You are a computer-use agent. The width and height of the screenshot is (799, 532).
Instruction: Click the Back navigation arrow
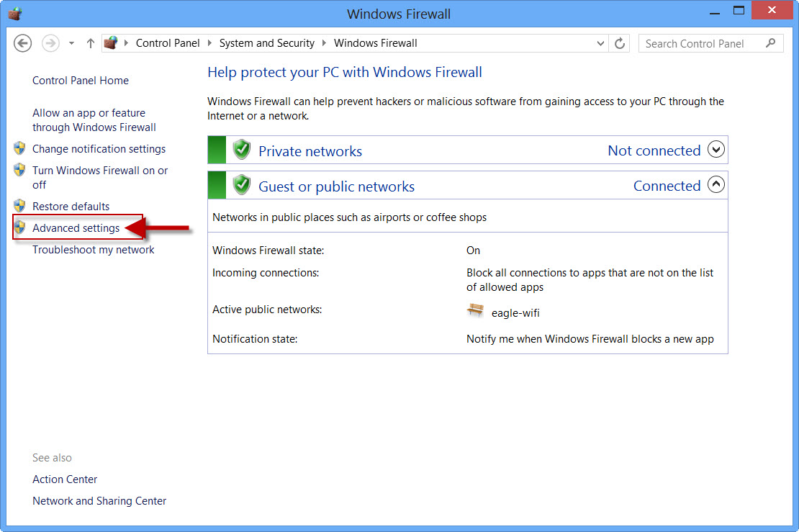click(23, 43)
